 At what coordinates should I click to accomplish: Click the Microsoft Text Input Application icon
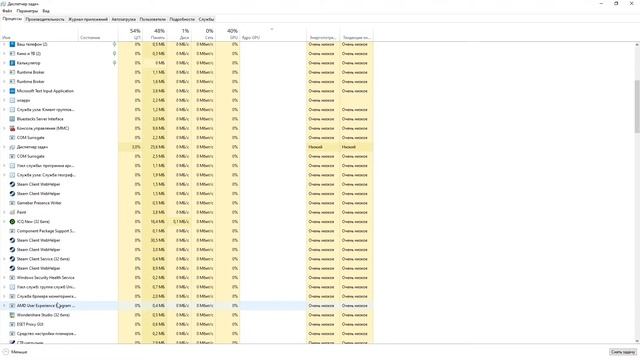tap(12, 91)
